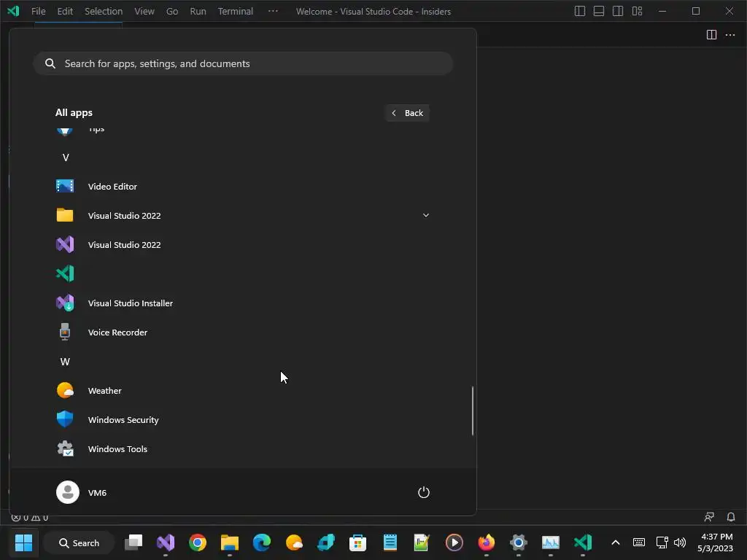Open Selection menu in VS Code
Screen dimensions: 747x560
[x=104, y=11]
